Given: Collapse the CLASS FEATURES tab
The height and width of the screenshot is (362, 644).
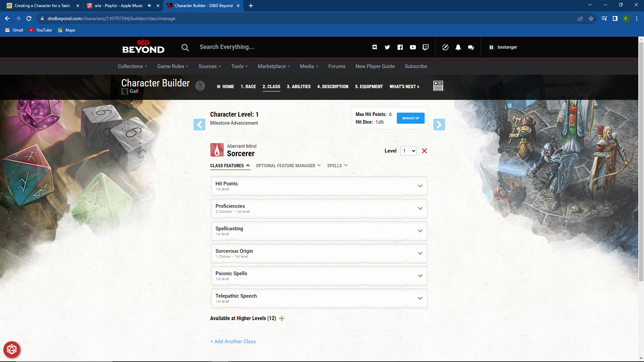Looking at the screenshot, I should [230, 166].
